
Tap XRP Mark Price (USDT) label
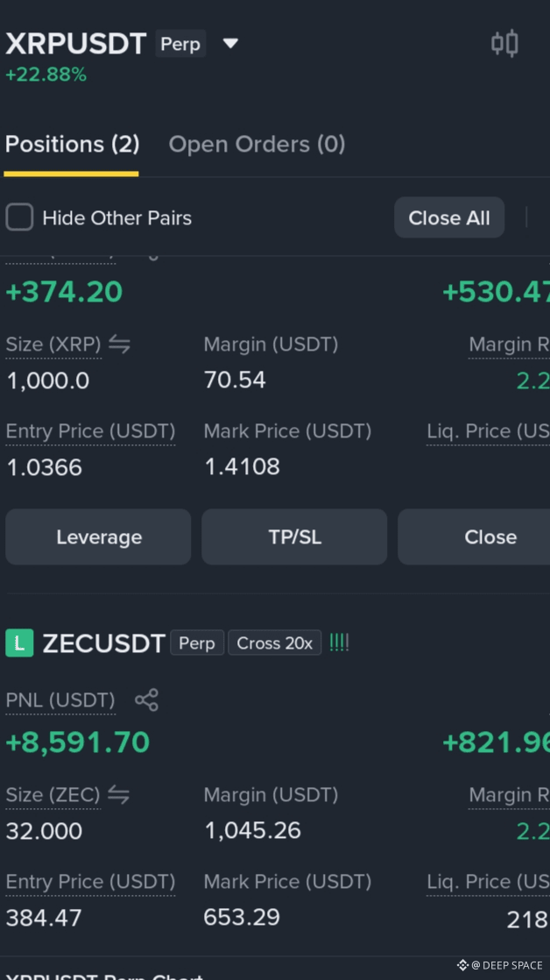(x=287, y=431)
